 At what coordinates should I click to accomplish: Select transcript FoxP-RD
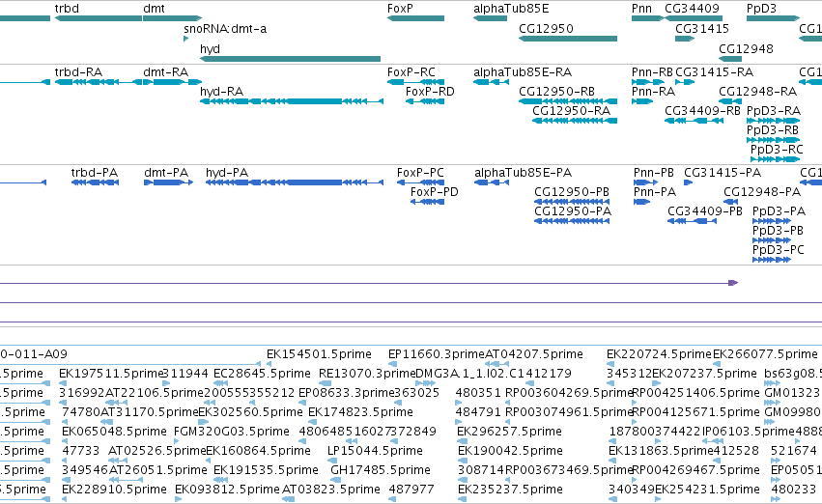click(425, 101)
